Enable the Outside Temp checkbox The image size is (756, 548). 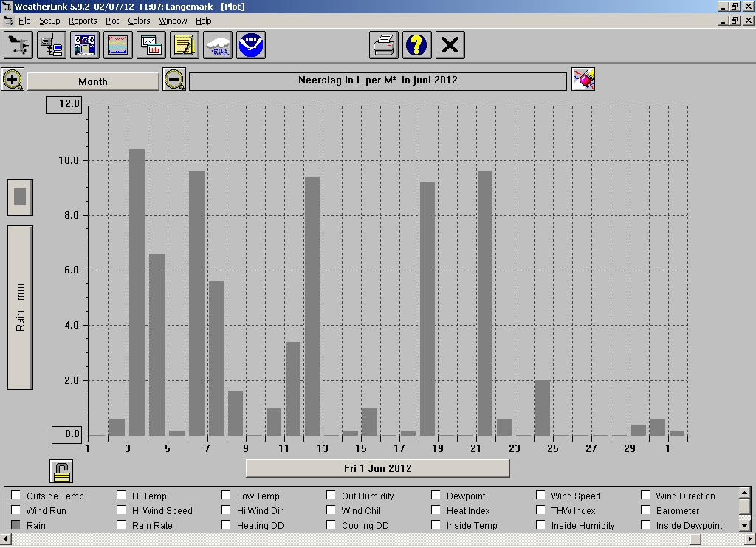(16, 496)
